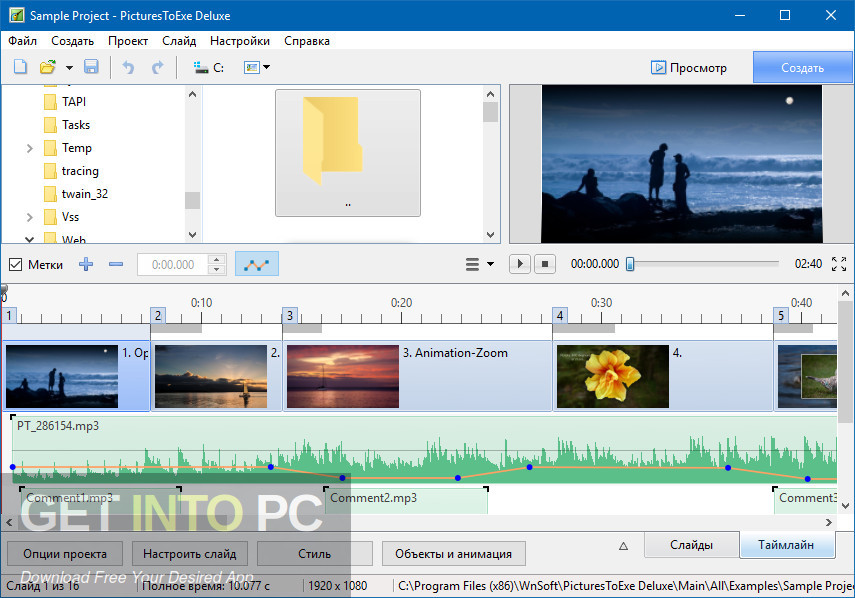
Task: Select the PT_286154.mp3 audio track
Action: pyautogui.click(x=424, y=450)
